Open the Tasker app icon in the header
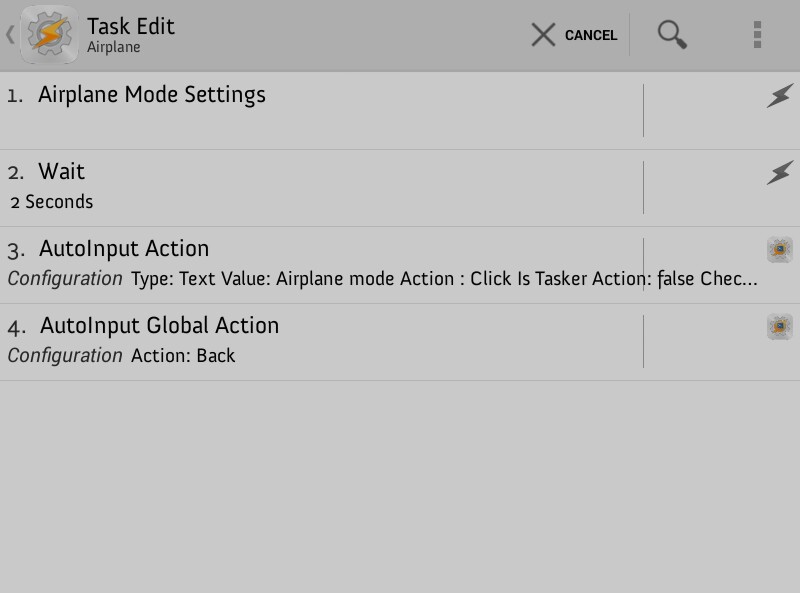The image size is (800, 593). [x=48, y=33]
